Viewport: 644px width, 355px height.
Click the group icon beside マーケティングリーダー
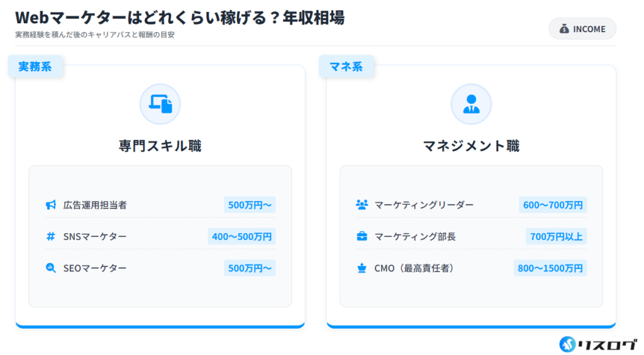362,205
